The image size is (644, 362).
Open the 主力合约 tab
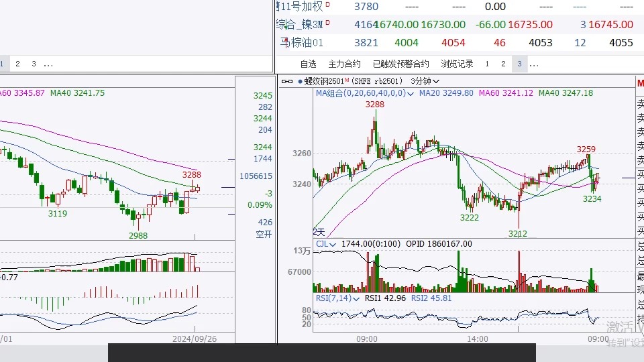(344, 64)
